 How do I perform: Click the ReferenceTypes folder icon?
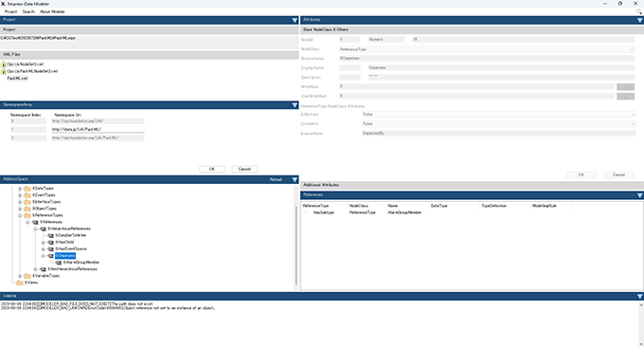click(x=27, y=215)
